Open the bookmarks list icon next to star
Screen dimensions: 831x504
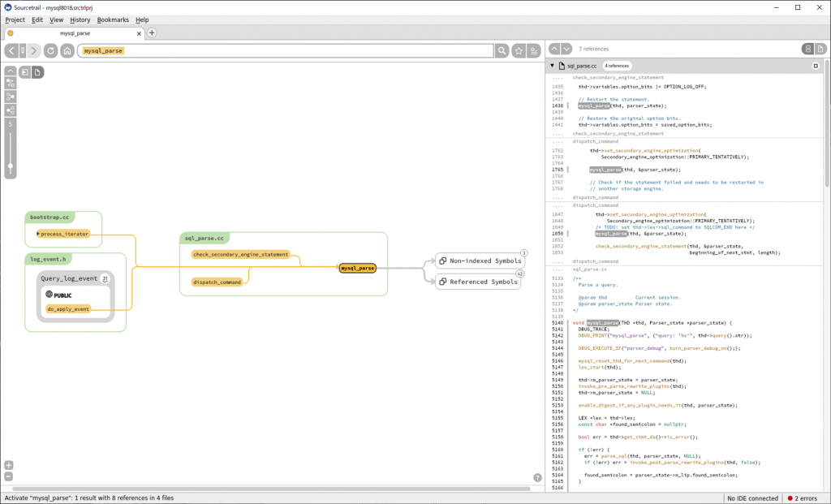[x=534, y=50]
